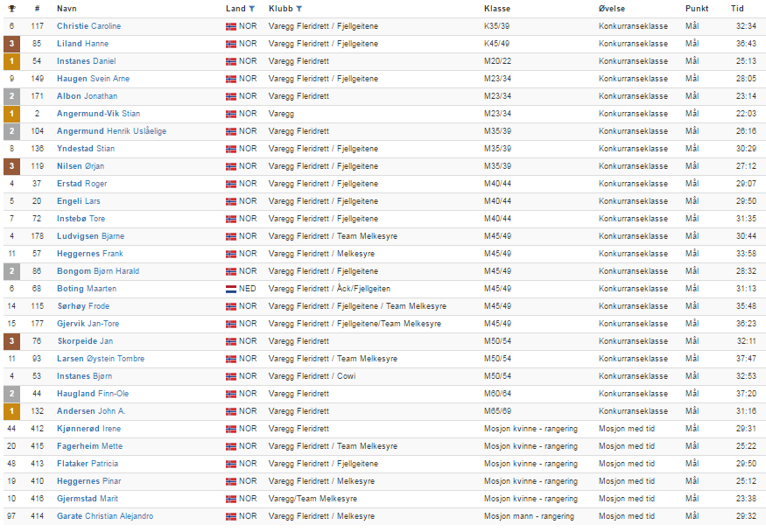Viewport: 766px width, 532px height.
Task: Click silver rank badge for Haugland Finn-Ole
Action: [x=11, y=394]
